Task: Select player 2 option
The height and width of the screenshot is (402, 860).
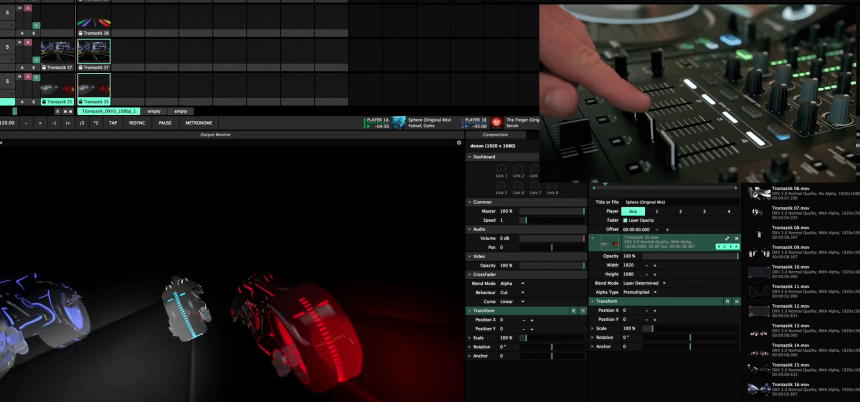Action: 681,211
